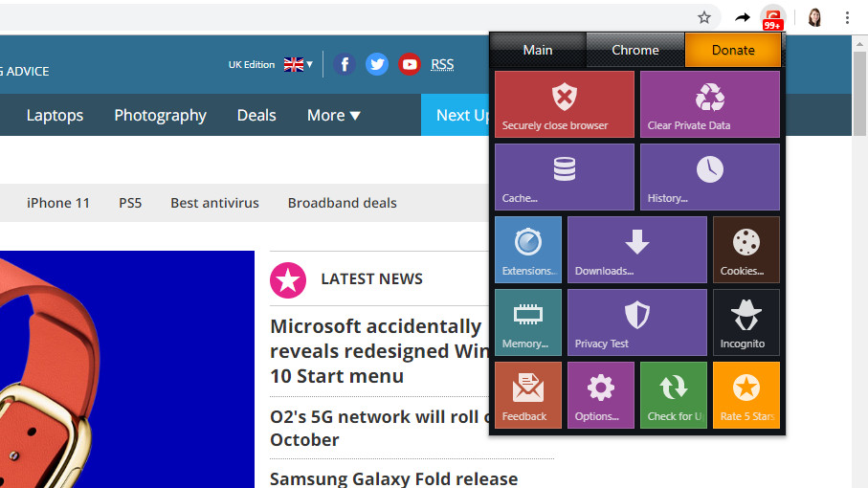The width and height of the screenshot is (868, 488).
Task: Open the History tile
Action: pos(710,177)
